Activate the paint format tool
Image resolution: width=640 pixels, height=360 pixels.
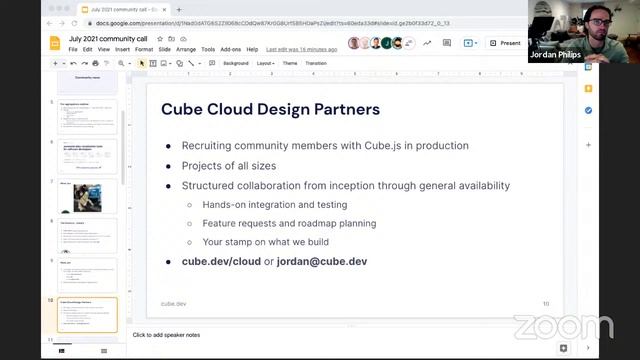107,63
